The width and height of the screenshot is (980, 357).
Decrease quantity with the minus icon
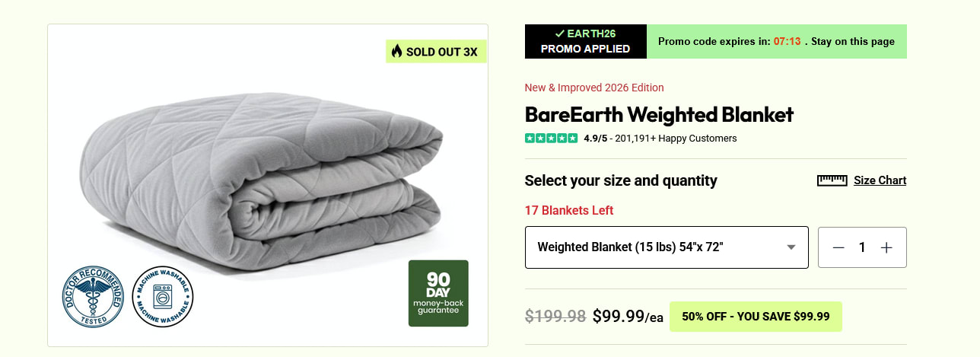pyautogui.click(x=838, y=247)
